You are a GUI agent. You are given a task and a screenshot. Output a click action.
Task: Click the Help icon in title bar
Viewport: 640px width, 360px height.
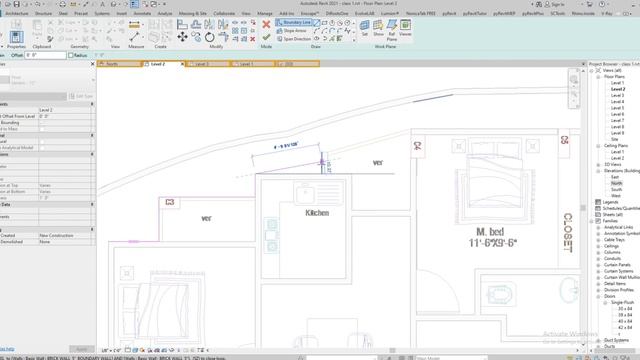602,4
